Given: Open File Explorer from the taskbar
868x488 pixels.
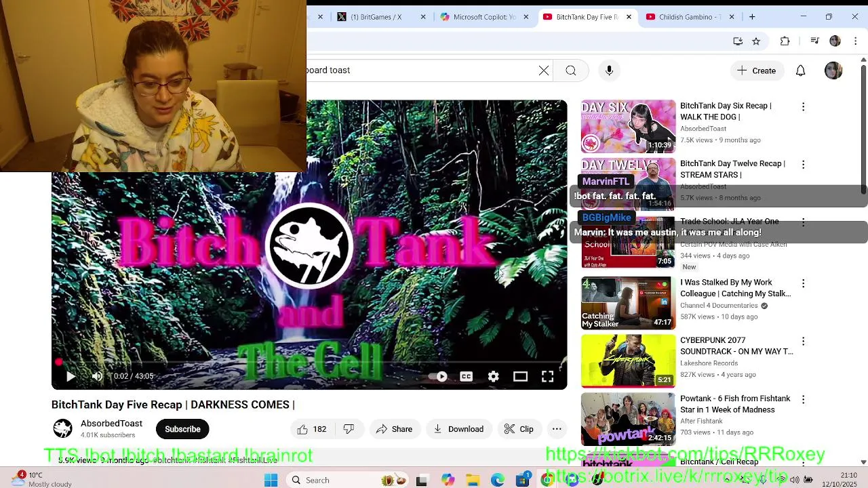Looking at the screenshot, I should coord(473,480).
